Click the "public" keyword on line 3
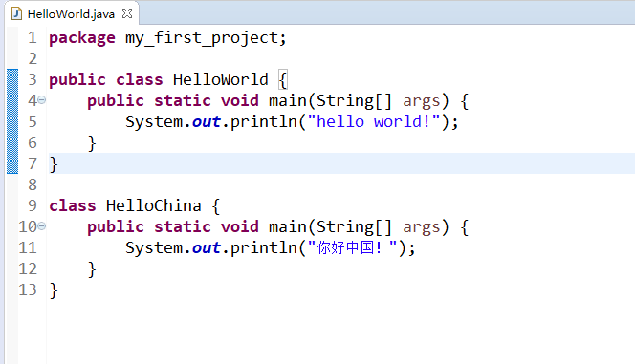Screen dimensions: 635x364 [x=77, y=79]
